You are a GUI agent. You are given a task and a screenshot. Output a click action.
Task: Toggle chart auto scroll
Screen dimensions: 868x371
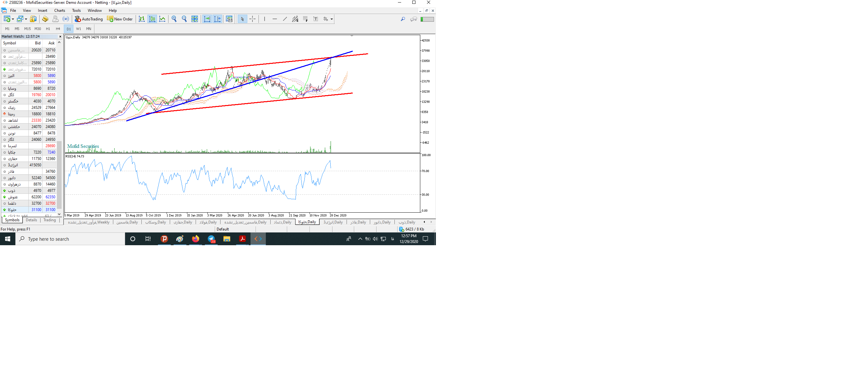[x=207, y=19]
